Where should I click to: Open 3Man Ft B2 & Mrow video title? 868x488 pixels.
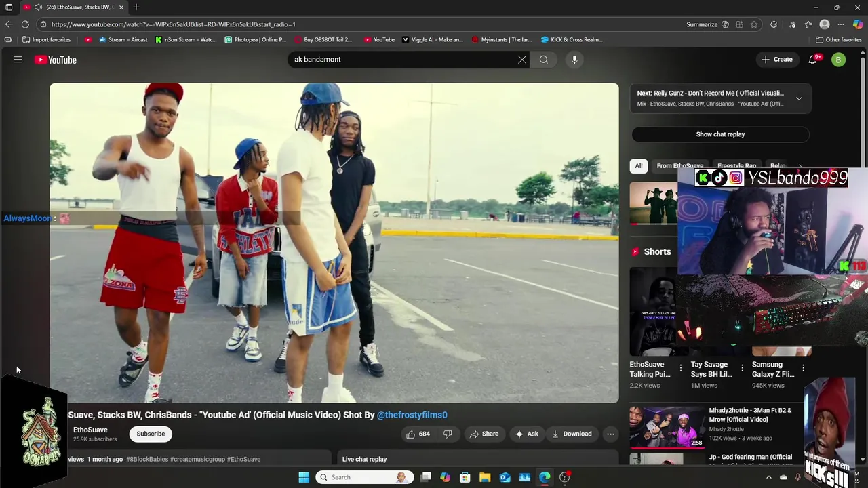750,415
